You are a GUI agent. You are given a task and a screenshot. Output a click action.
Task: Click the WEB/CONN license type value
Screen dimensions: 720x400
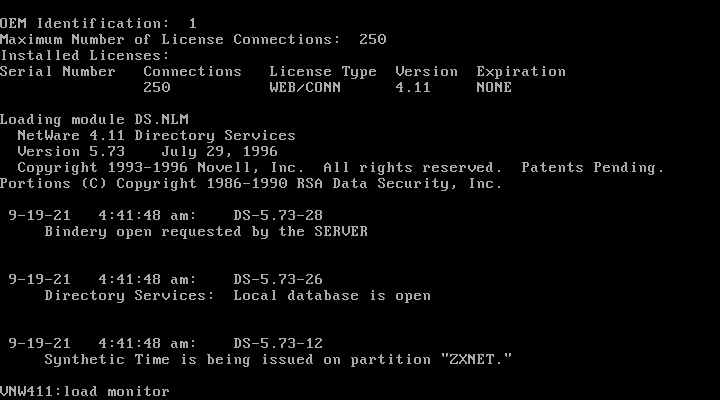[x=305, y=88]
